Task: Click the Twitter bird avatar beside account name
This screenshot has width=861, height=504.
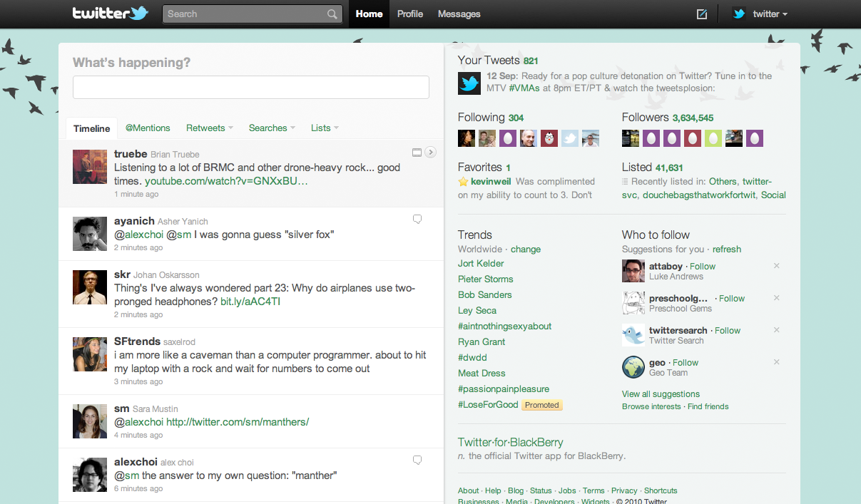Action: coord(739,14)
